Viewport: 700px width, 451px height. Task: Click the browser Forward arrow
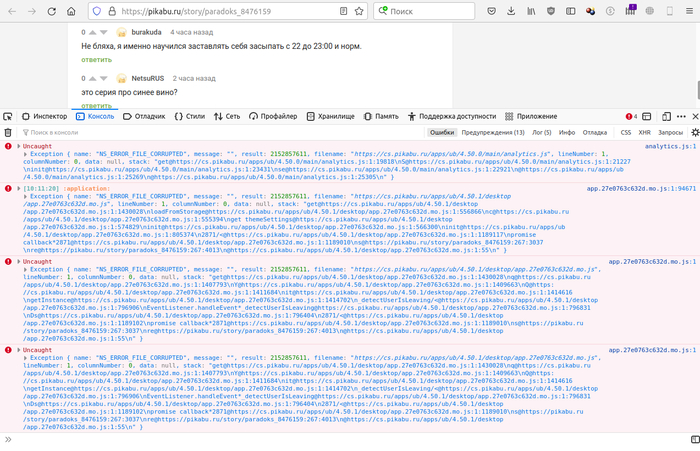pos(32,11)
